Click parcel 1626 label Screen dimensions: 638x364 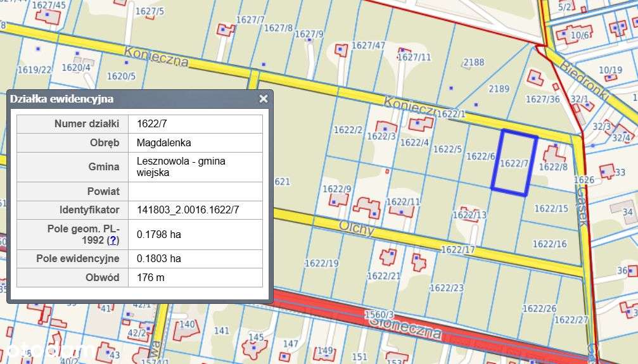pyautogui.click(x=584, y=179)
